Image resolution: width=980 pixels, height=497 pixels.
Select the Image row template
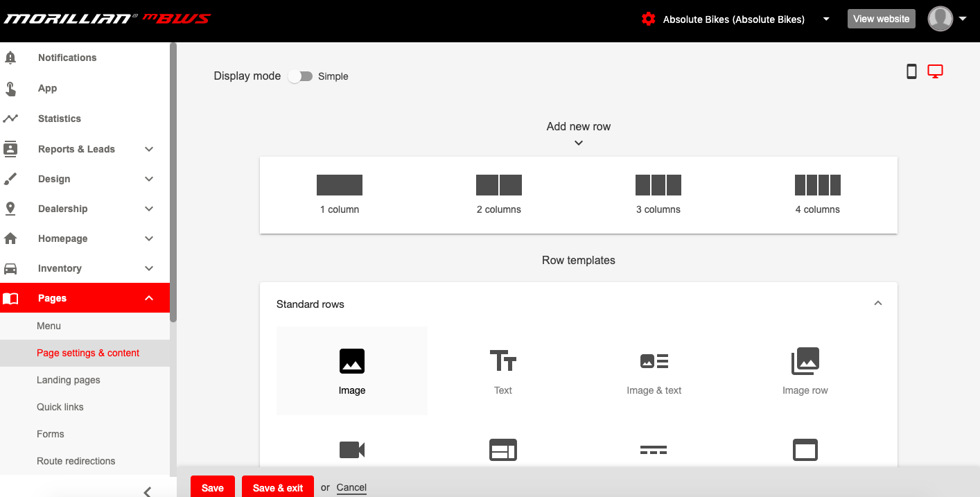(352, 370)
